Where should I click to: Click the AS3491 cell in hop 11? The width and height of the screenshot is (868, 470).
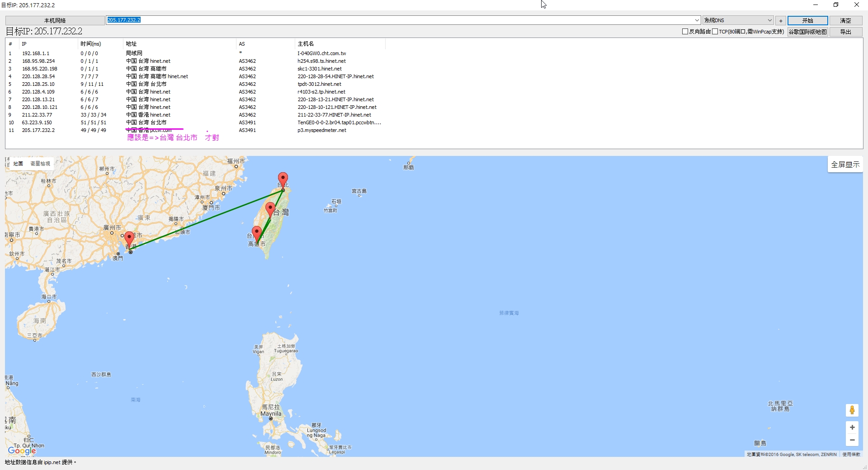point(247,130)
